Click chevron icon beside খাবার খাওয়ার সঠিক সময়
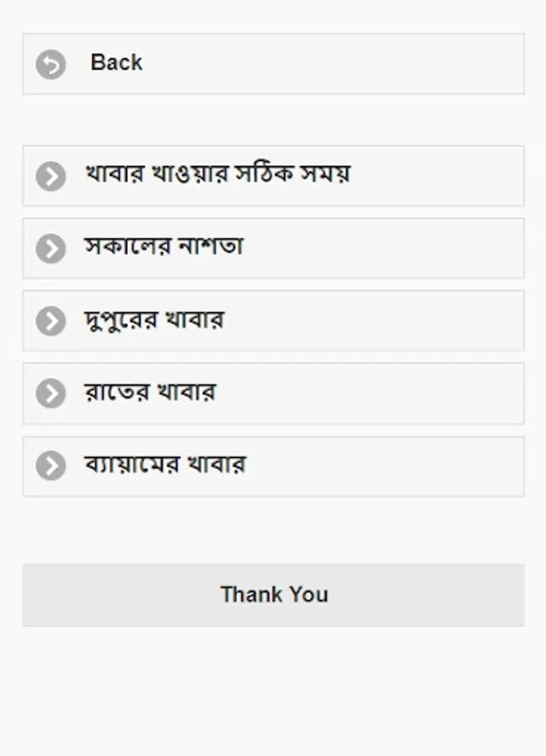The image size is (546, 756). (50, 176)
